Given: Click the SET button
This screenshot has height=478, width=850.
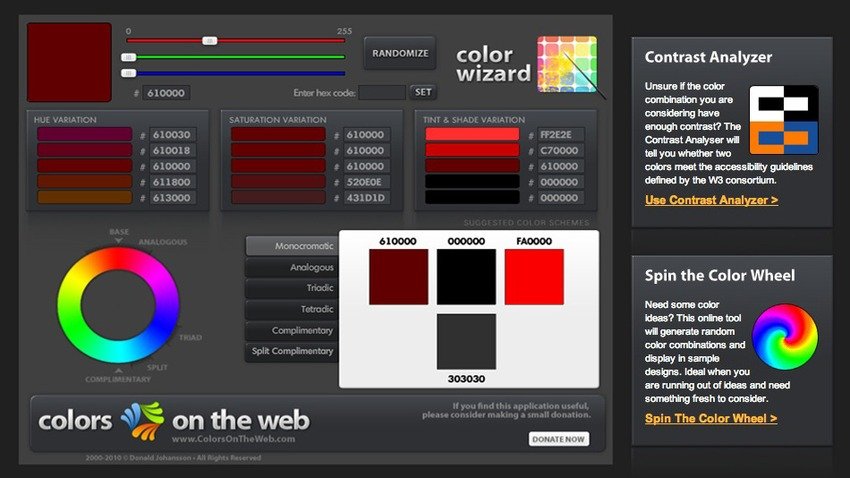Looking at the screenshot, I should 423,92.
